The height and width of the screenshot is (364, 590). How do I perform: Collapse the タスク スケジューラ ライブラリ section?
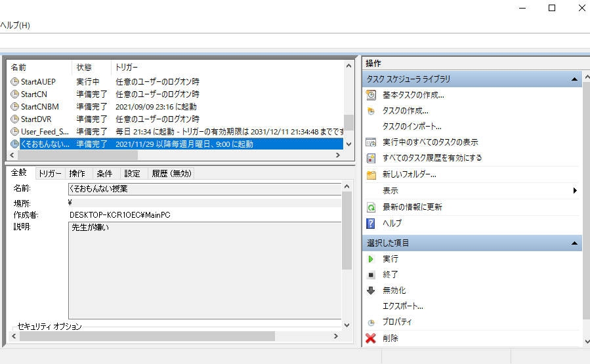pos(575,79)
